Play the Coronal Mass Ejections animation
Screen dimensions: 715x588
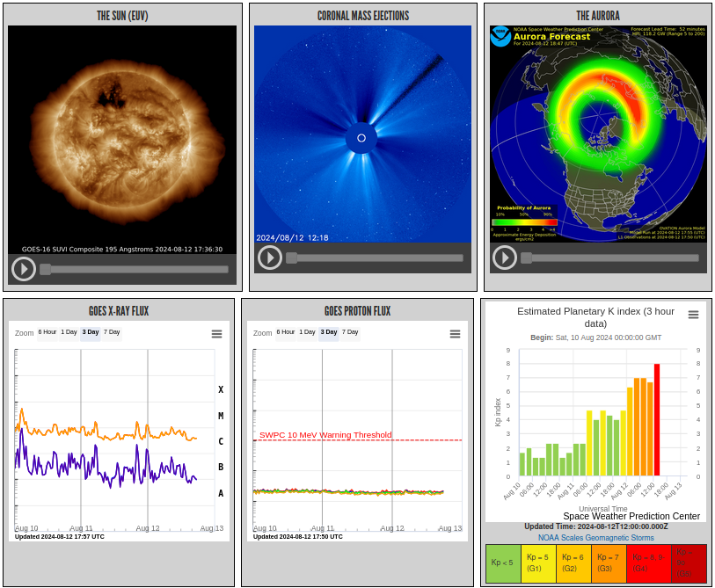click(270, 258)
